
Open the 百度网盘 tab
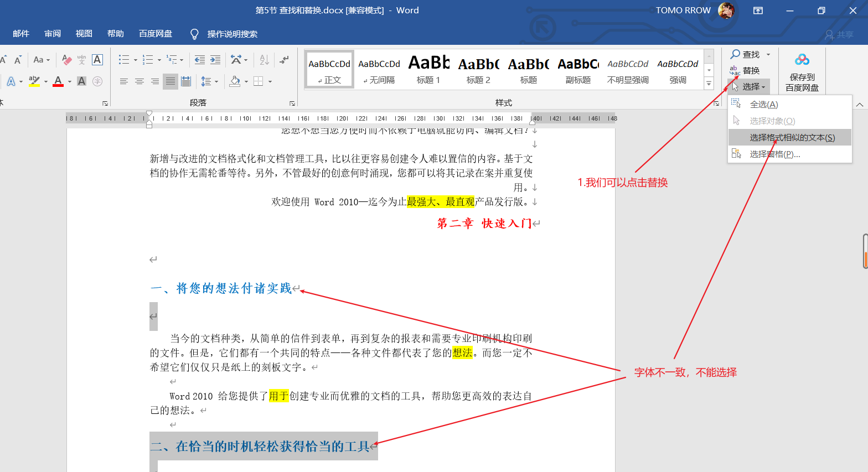156,34
